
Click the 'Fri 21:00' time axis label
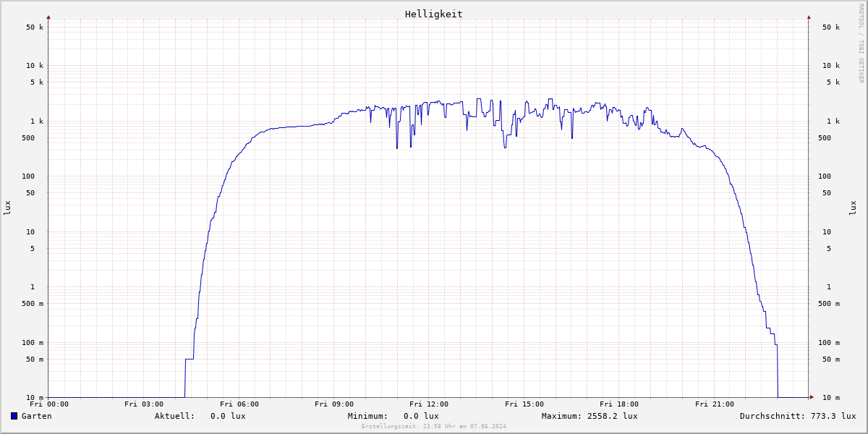[715, 404]
